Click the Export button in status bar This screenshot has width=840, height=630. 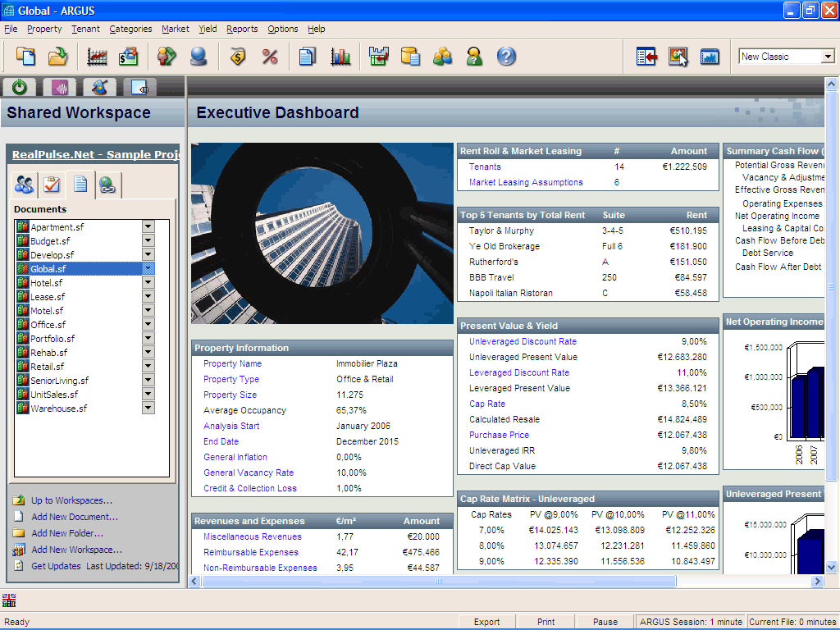pyautogui.click(x=486, y=622)
